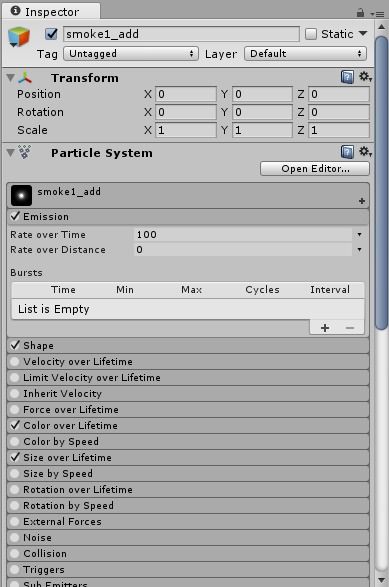Image resolution: width=389 pixels, height=587 pixels.
Task: Click Rate over Distance value field
Action: [x=243, y=250]
